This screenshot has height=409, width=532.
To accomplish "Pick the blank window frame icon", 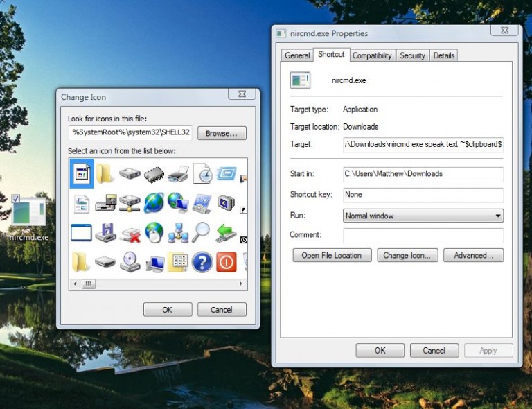I will [x=82, y=232].
